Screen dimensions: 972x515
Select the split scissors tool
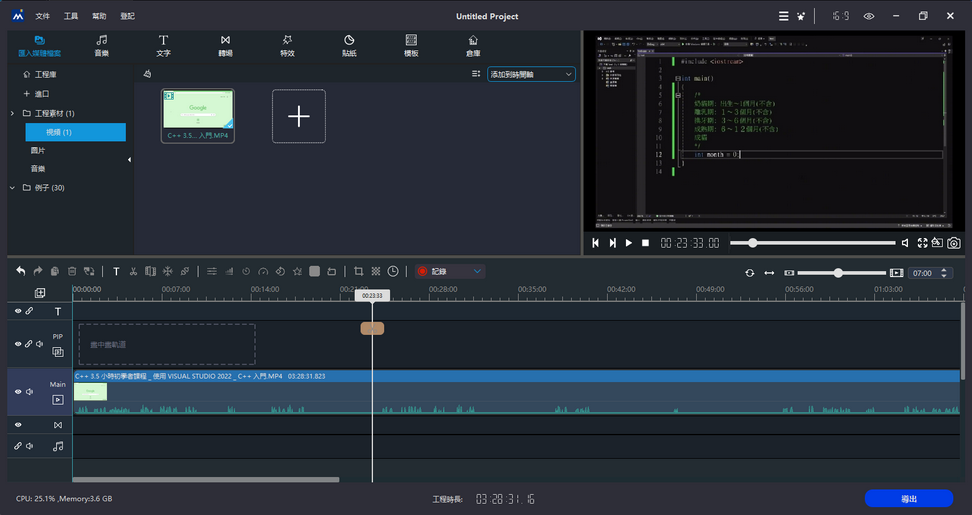133,271
